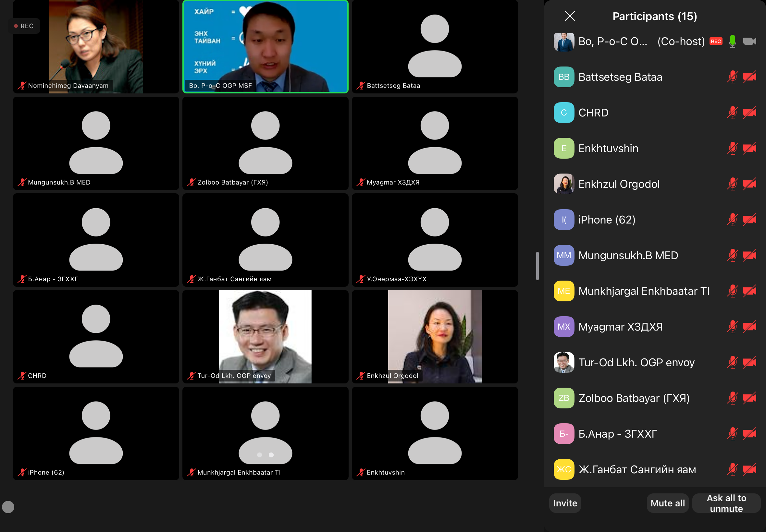Click the Tur-Od Lkh. OGP envoy tile

[x=265, y=337]
